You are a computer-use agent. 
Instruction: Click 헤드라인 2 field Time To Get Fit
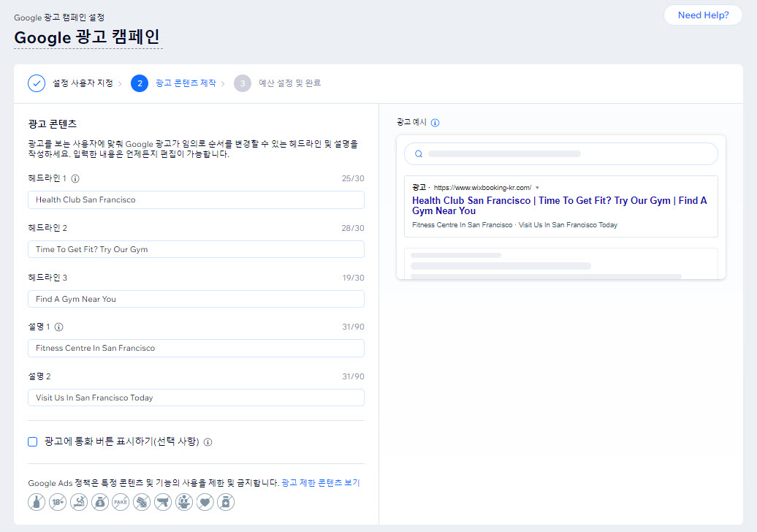pos(196,250)
